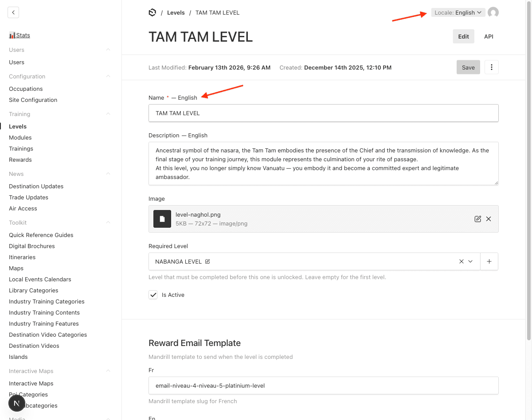Image resolution: width=532 pixels, height=420 pixels.
Task: Open the user account avatar
Action: pyautogui.click(x=493, y=12)
